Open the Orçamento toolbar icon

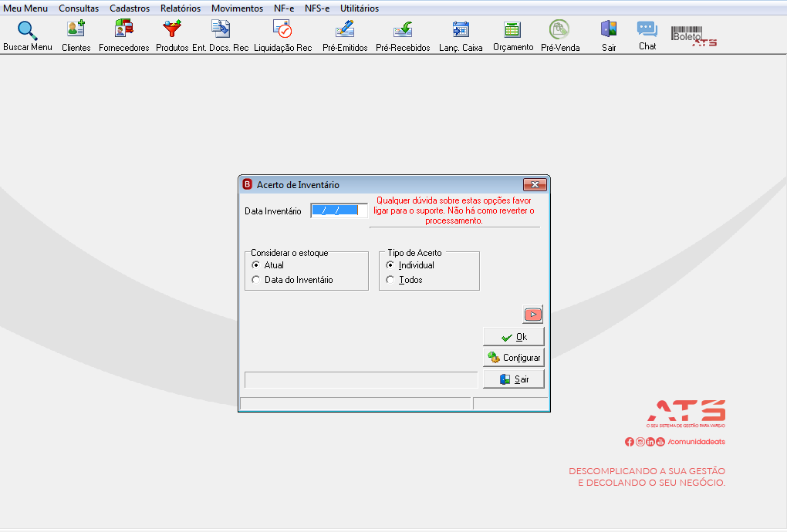tap(512, 29)
